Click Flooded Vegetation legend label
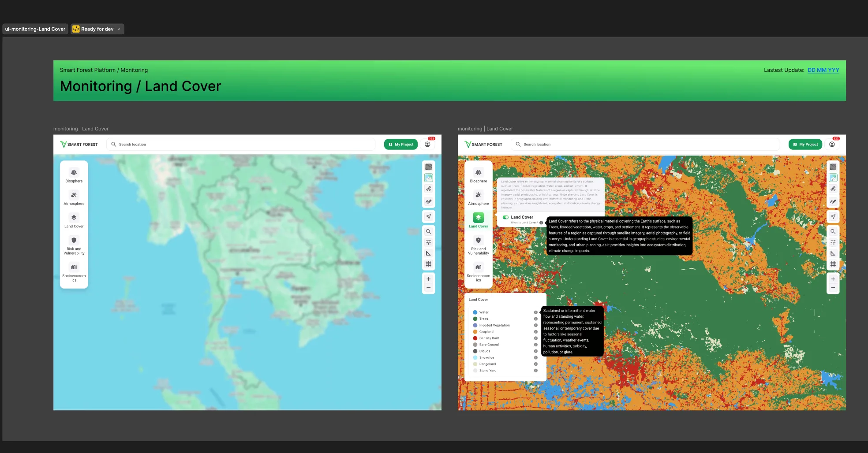Image resolution: width=868 pixels, height=453 pixels. pyautogui.click(x=494, y=326)
